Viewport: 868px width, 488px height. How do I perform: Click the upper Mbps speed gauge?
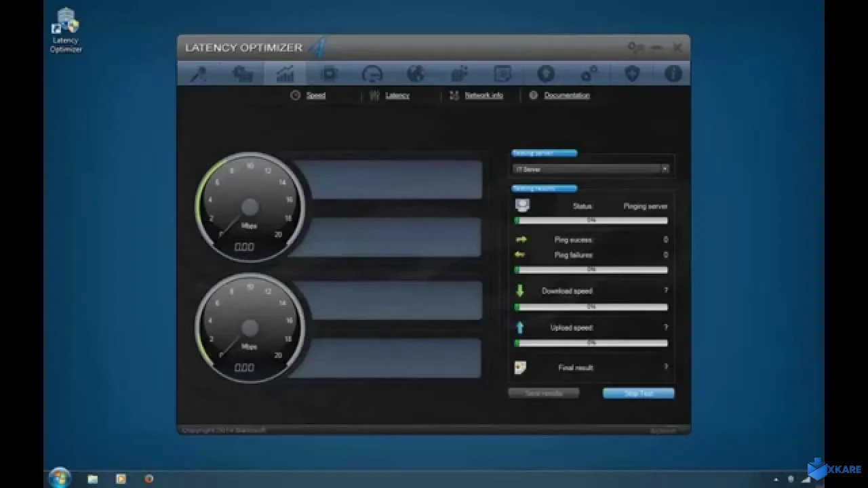tap(250, 207)
